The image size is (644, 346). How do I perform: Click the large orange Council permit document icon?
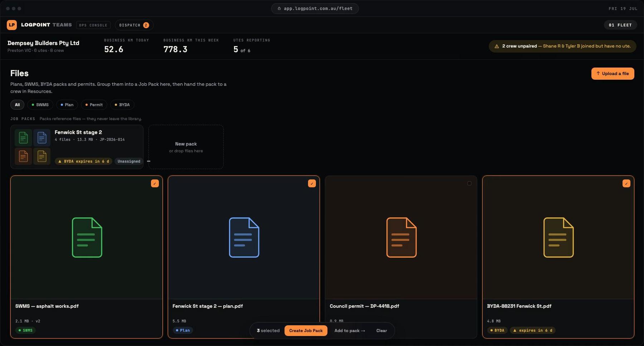[x=401, y=237]
